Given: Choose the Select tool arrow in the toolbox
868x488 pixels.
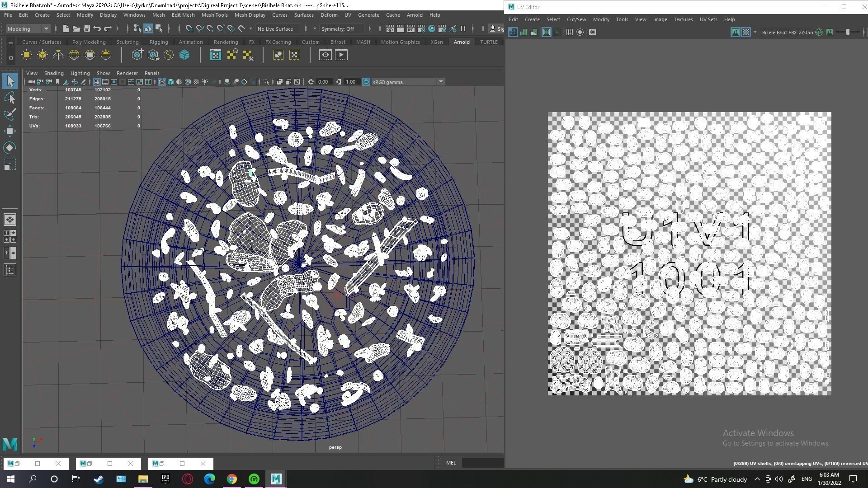Looking at the screenshot, I should point(10,81).
